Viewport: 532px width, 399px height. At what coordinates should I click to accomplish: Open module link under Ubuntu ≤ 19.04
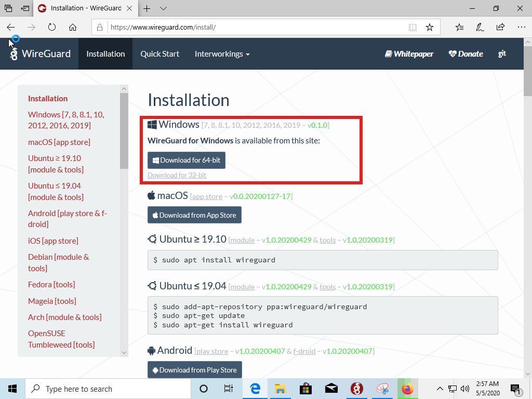point(243,287)
